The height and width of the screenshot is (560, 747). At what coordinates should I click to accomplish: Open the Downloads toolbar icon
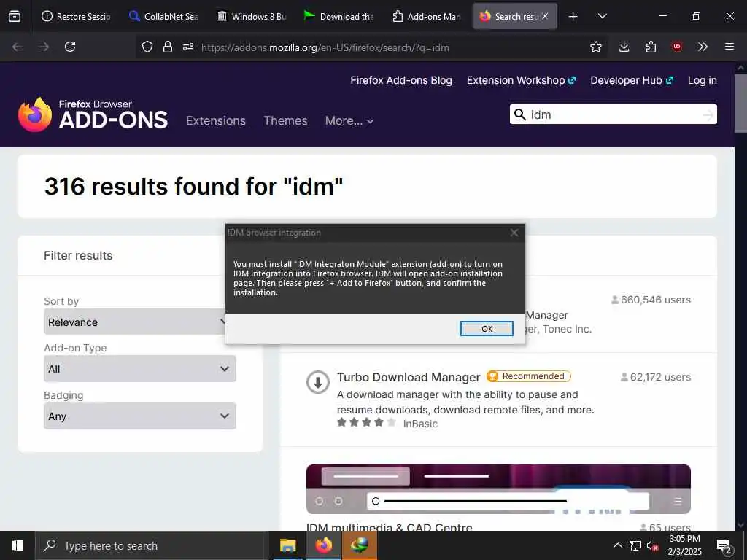pos(624,47)
